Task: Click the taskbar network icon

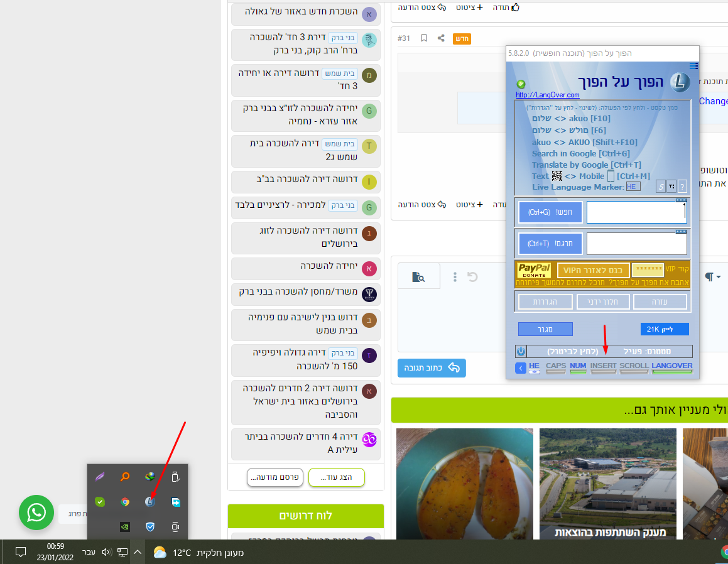Action: click(122, 553)
